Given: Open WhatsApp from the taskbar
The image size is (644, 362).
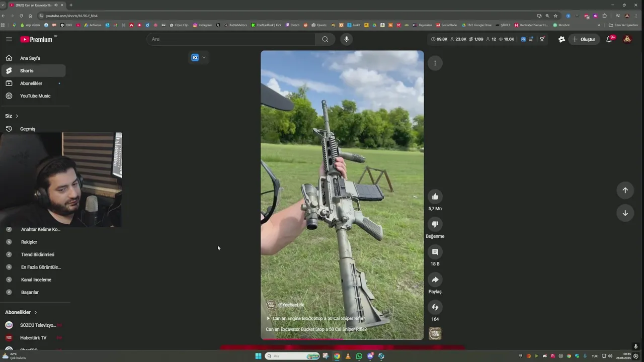Looking at the screenshot, I should (359, 356).
